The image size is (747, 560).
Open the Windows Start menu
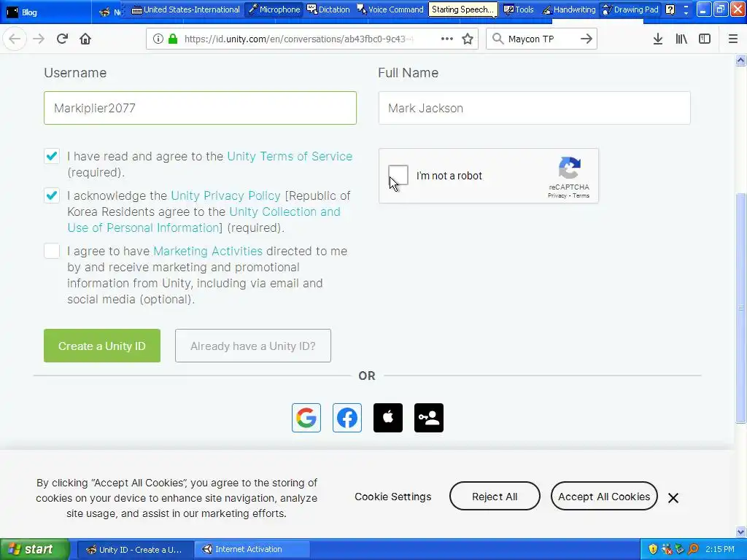pyautogui.click(x=35, y=550)
